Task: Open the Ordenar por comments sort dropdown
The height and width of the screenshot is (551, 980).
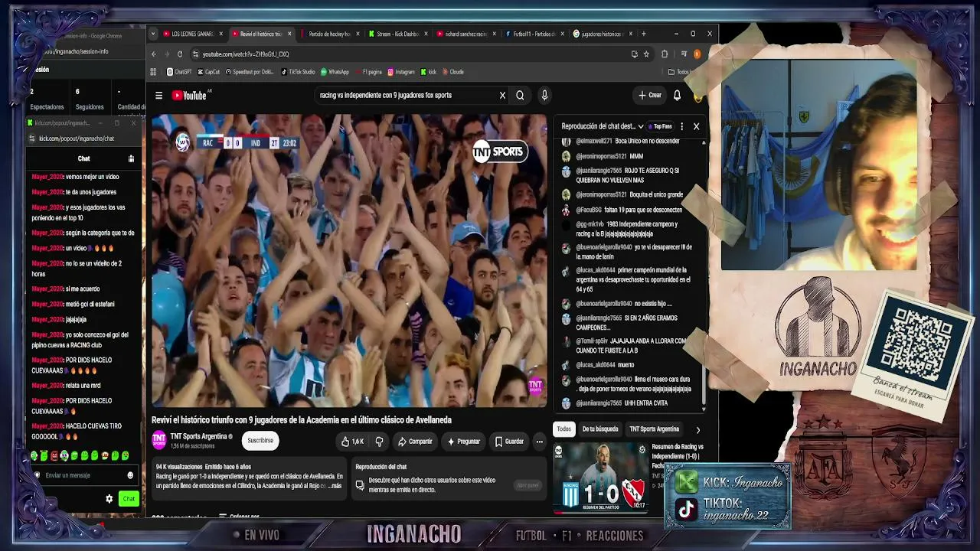Action: pyautogui.click(x=240, y=517)
